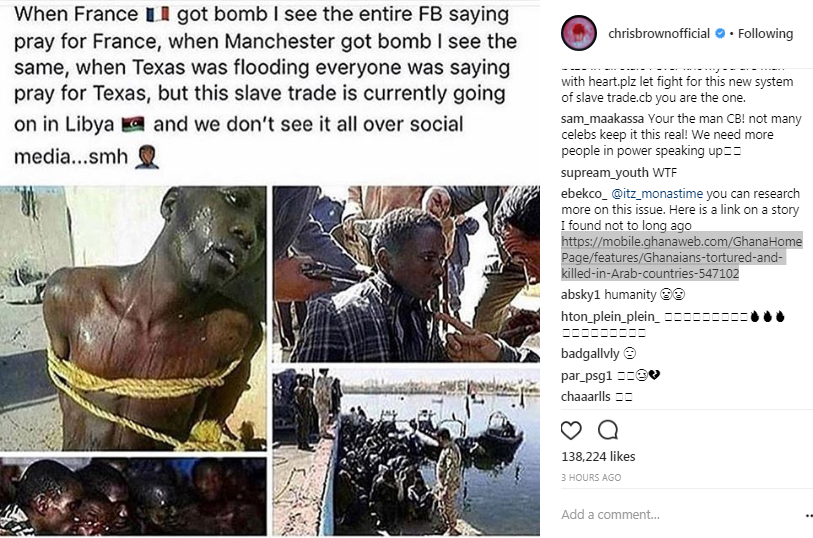Open more options dots beside comment field

coord(809,515)
